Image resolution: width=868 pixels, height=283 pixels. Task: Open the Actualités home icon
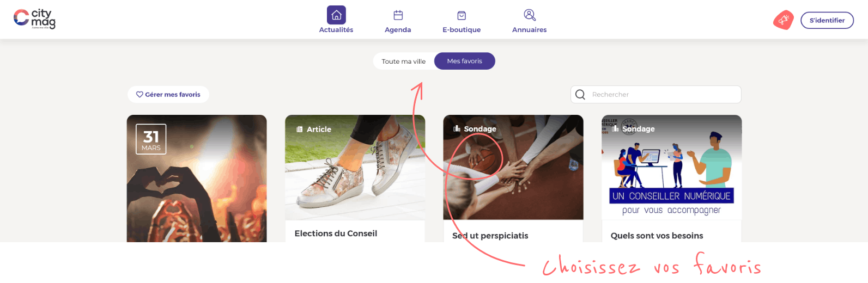pos(336,15)
